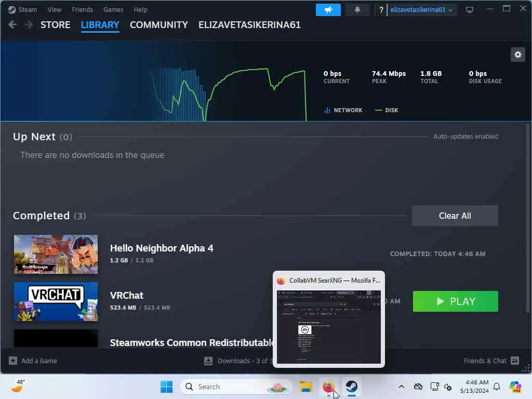This screenshot has height=399, width=532.
Task: Play VRChat with the green button
Action: click(455, 301)
